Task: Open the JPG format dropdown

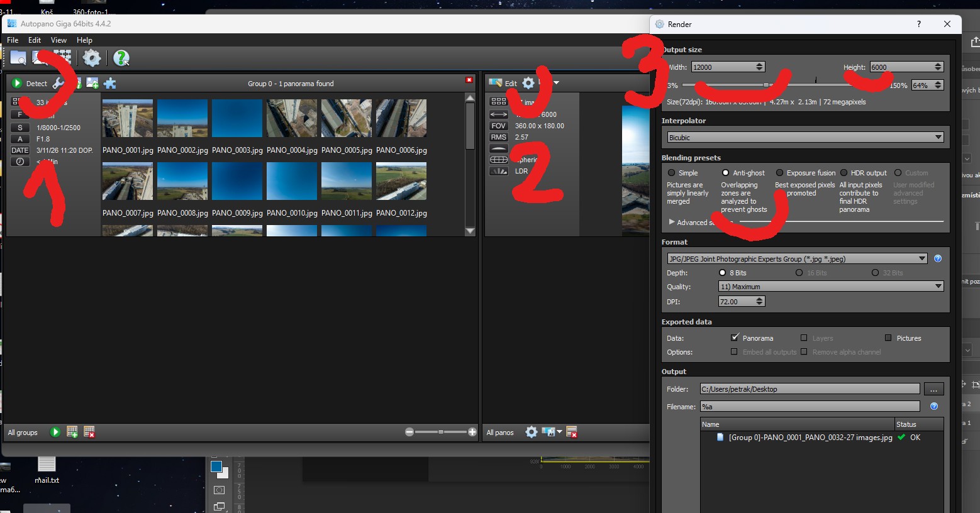Action: [797, 258]
